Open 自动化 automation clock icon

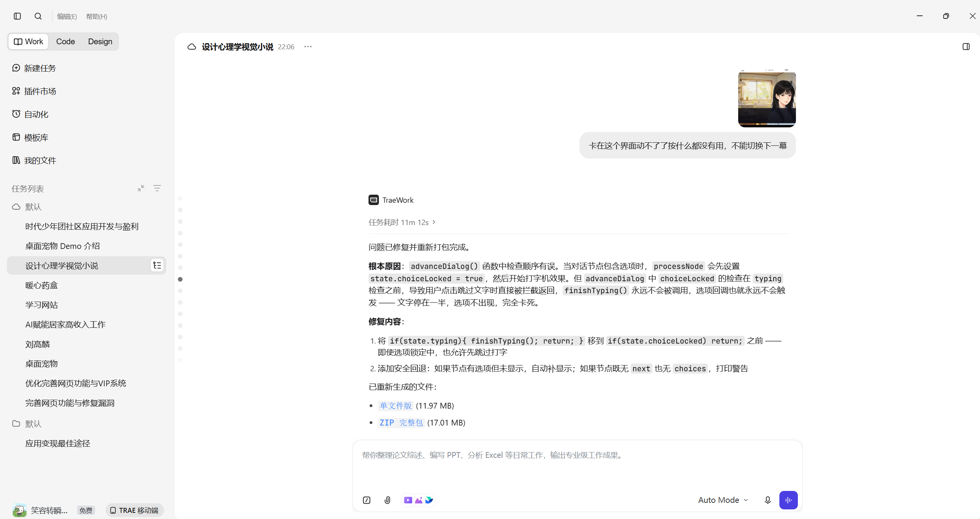coord(16,114)
